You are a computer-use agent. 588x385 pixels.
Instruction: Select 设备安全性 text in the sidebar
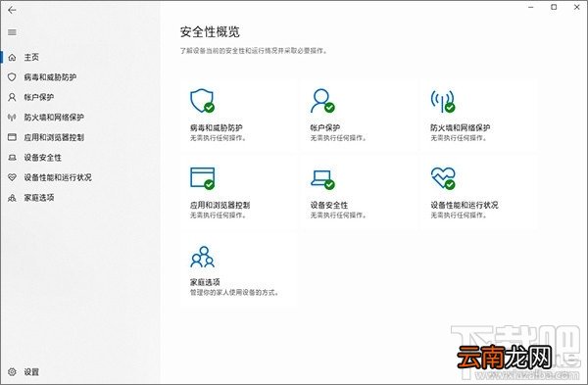coord(43,158)
